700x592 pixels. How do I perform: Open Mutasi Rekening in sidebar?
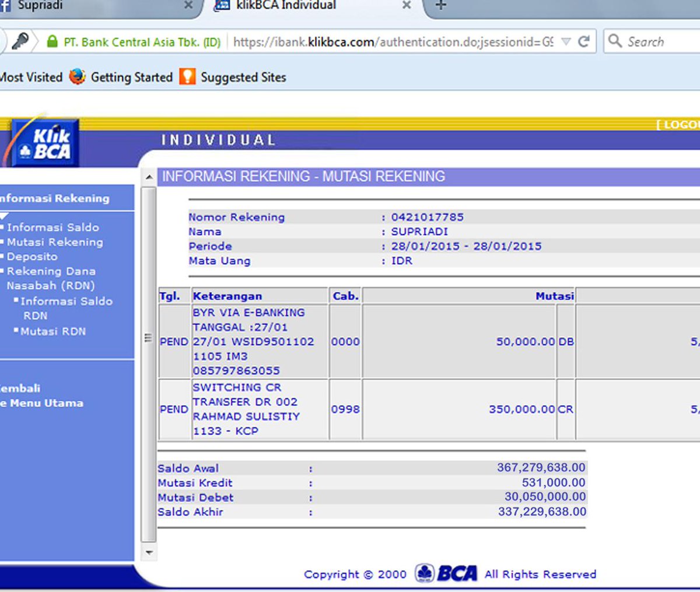pos(55,242)
